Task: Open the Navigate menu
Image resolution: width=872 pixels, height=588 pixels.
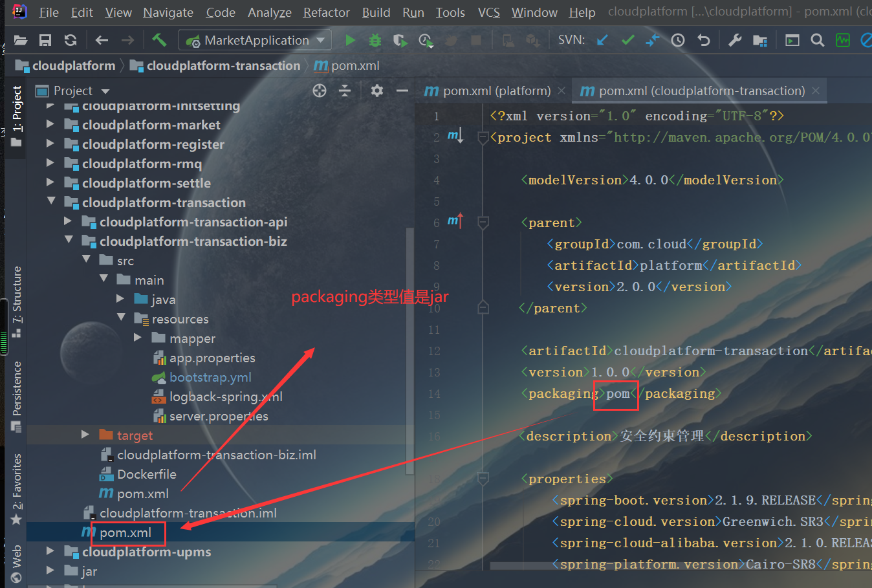Action: tap(168, 12)
